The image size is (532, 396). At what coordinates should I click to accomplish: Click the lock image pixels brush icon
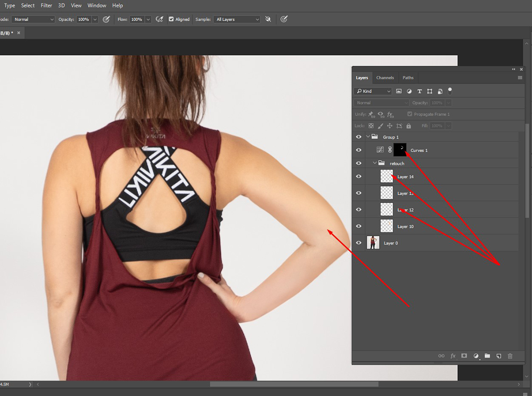pyautogui.click(x=381, y=126)
